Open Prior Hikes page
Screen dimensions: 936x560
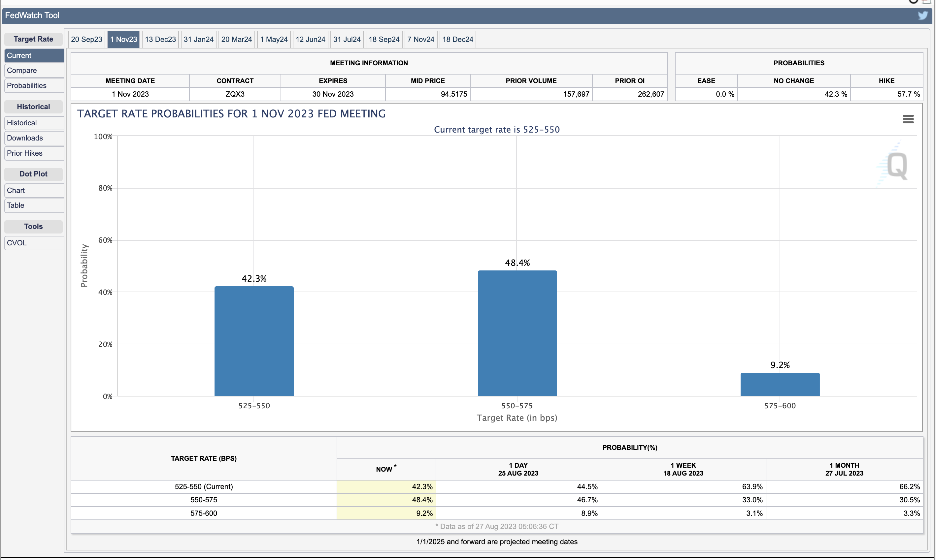pyautogui.click(x=34, y=153)
